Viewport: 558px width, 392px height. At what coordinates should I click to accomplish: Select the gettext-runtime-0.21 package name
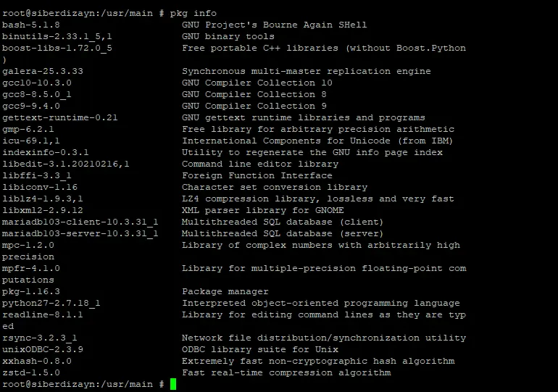click(59, 117)
